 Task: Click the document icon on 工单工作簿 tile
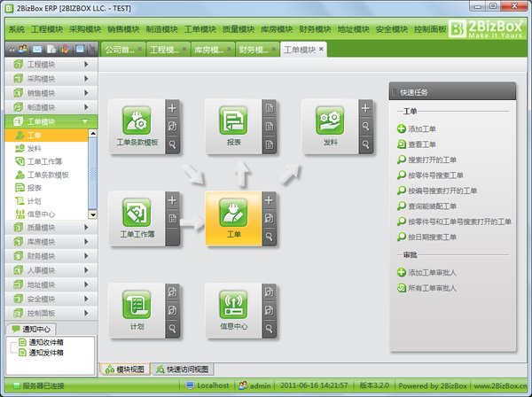pos(172,219)
